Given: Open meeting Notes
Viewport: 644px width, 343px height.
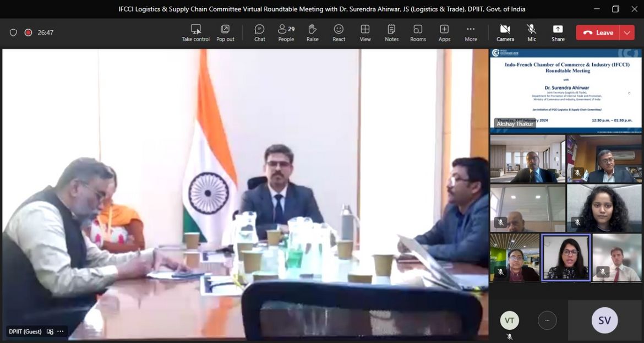Looking at the screenshot, I should coord(391,32).
